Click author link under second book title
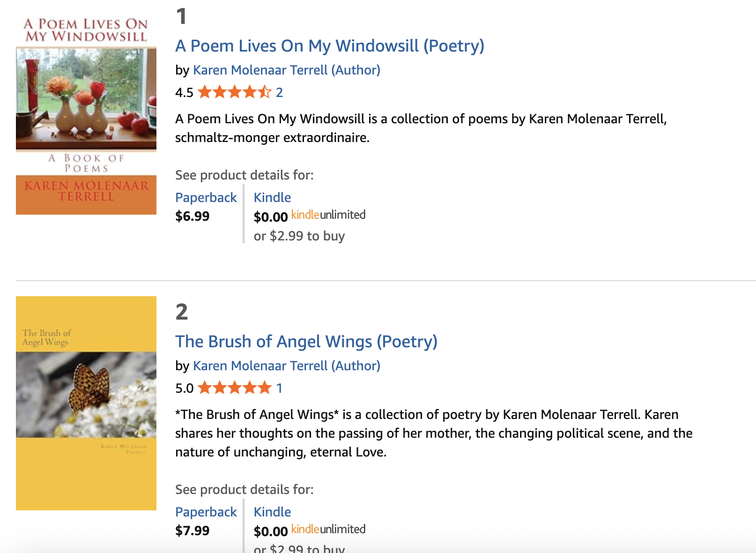Screen dimensions: 756x553 pyautogui.click(x=286, y=366)
